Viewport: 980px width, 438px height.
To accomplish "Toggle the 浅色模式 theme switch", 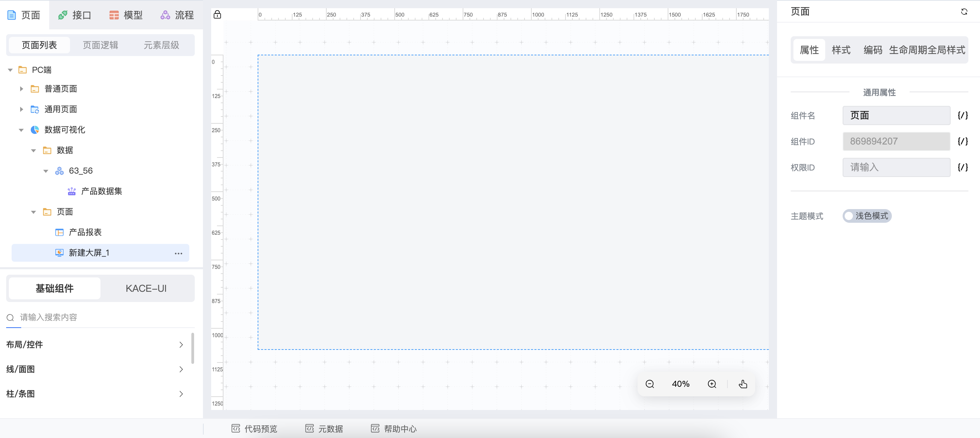I will 867,216.
